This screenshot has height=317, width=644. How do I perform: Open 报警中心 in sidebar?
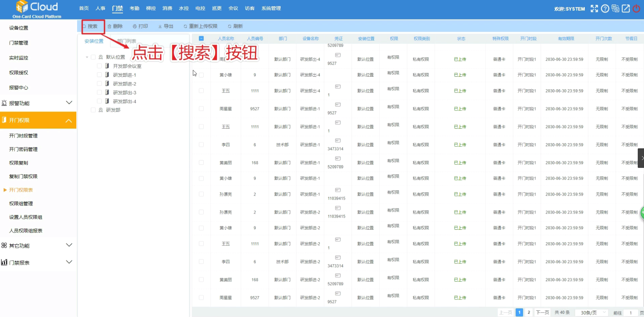coord(19,88)
